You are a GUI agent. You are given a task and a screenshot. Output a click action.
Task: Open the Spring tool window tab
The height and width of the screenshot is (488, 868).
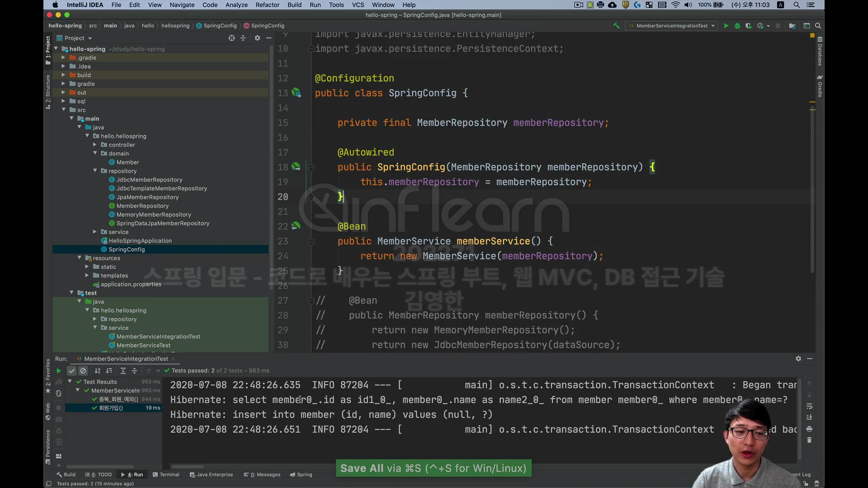(301, 474)
